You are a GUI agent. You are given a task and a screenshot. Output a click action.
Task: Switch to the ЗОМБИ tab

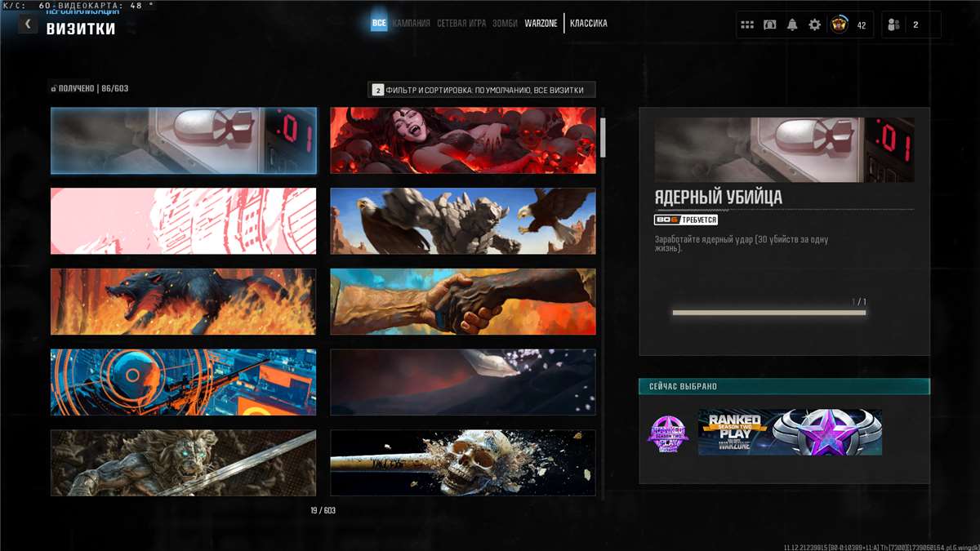pyautogui.click(x=505, y=24)
